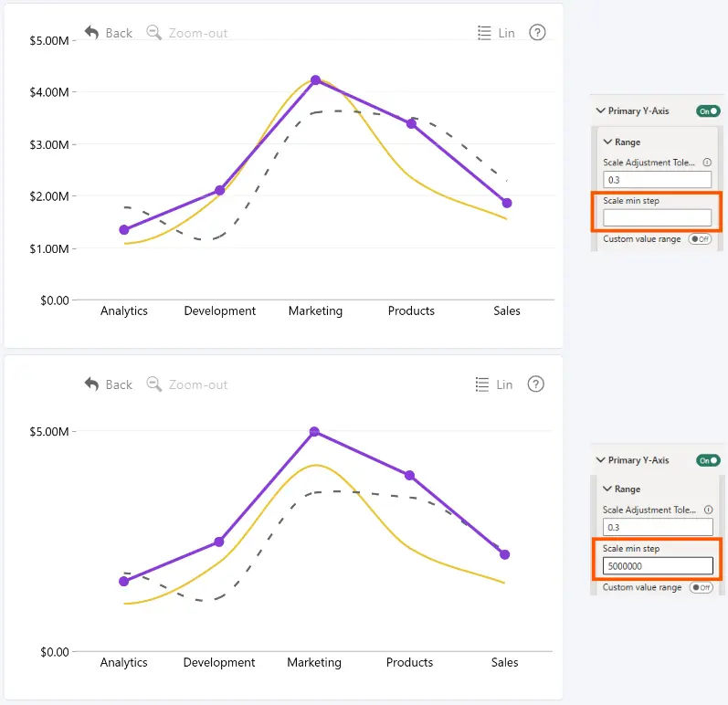Click purple Development data point in top chart
728x705 pixels.
tap(219, 190)
